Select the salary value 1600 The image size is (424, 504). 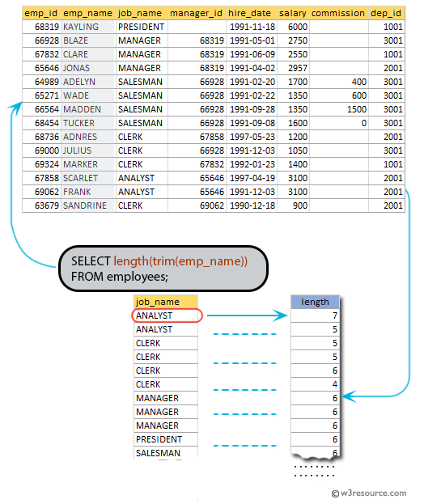293,123
